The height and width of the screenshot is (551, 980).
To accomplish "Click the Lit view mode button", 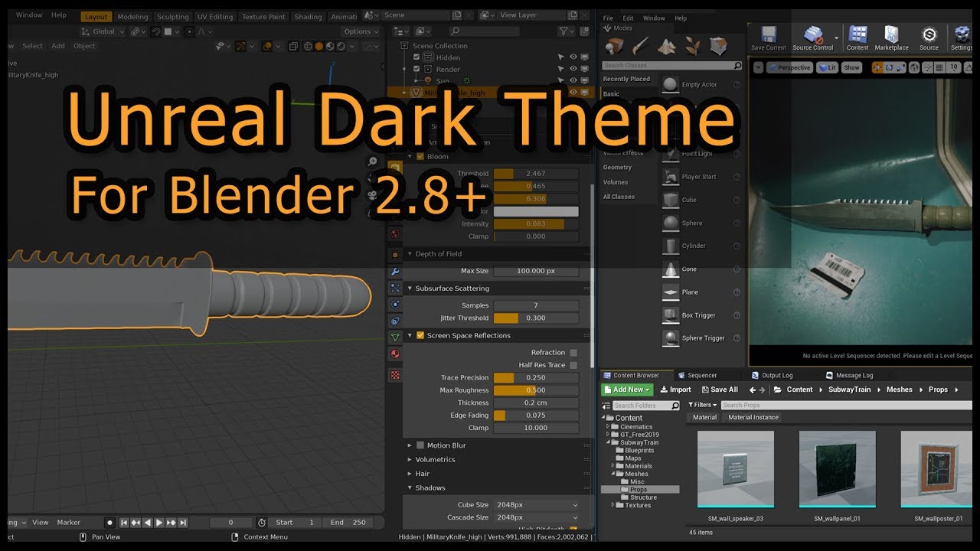I will [x=828, y=67].
